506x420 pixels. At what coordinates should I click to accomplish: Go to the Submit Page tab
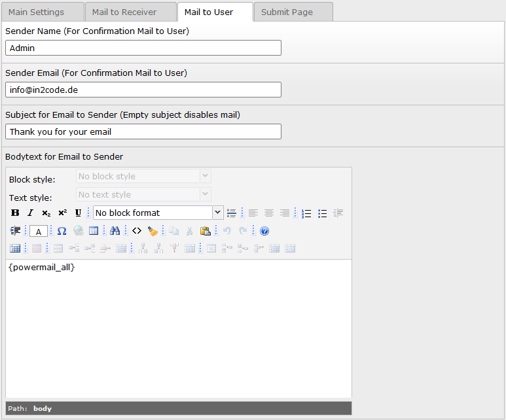pyautogui.click(x=287, y=12)
